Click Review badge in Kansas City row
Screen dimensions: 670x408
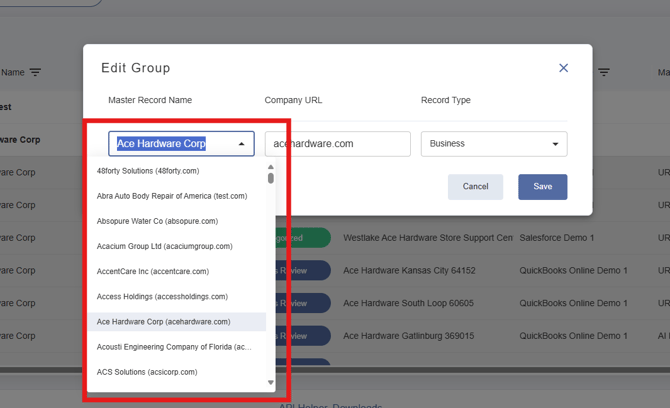(x=303, y=271)
